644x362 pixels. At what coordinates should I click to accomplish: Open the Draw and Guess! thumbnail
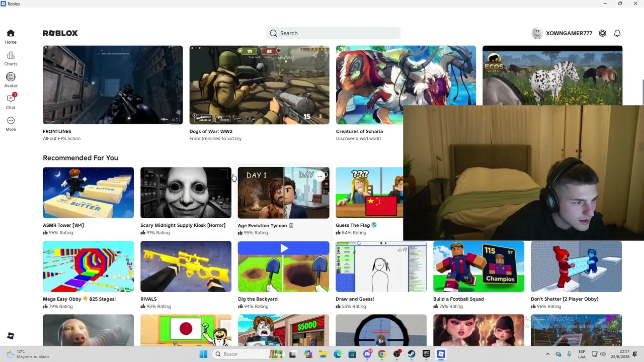click(381, 266)
